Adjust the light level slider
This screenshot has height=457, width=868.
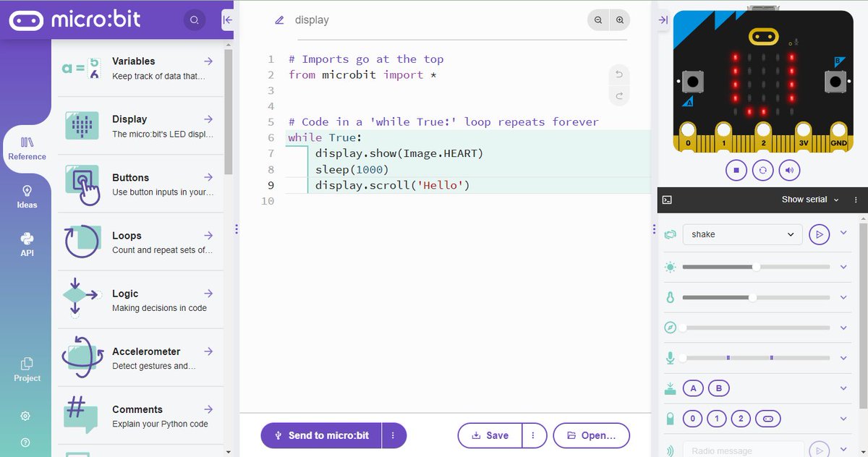coord(756,267)
